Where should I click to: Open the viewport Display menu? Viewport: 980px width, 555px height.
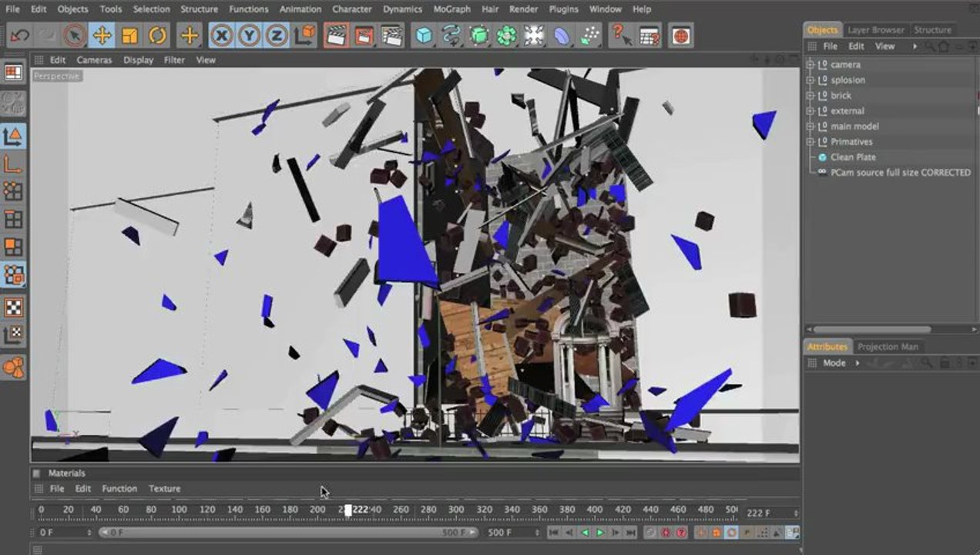138,59
